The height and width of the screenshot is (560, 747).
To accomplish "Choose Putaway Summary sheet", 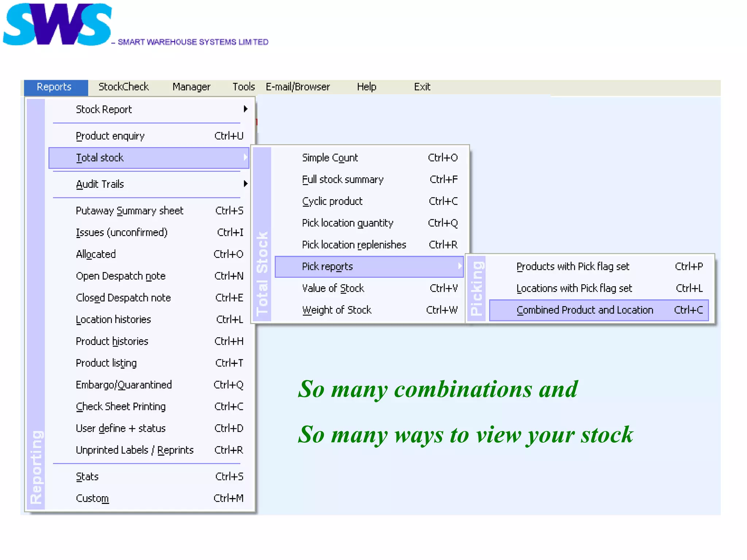I will point(149,211).
